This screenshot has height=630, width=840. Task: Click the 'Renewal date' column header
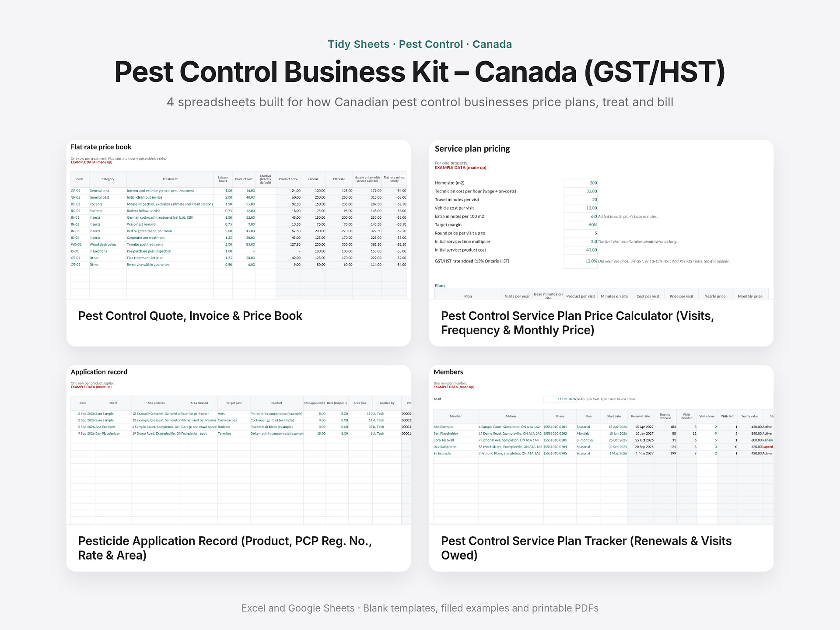click(640, 416)
